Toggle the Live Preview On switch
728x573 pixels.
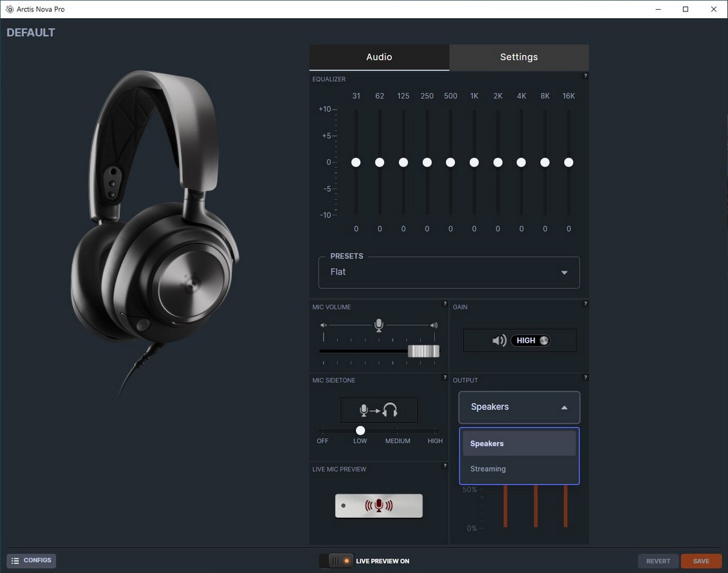336,561
